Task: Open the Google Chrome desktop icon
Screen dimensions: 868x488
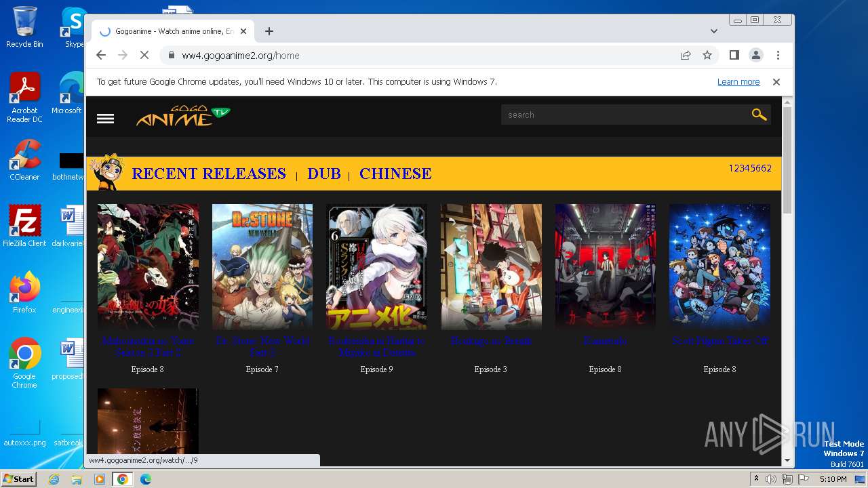Action: [x=24, y=363]
